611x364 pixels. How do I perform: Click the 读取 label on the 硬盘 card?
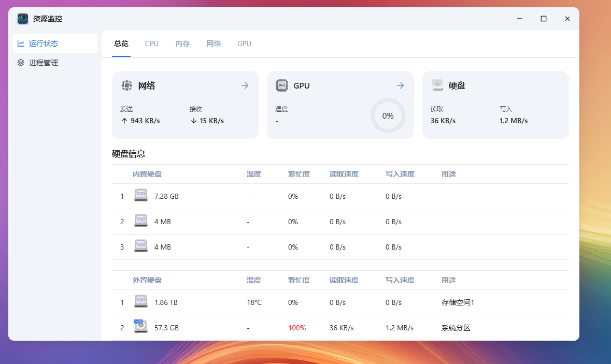pos(437,109)
